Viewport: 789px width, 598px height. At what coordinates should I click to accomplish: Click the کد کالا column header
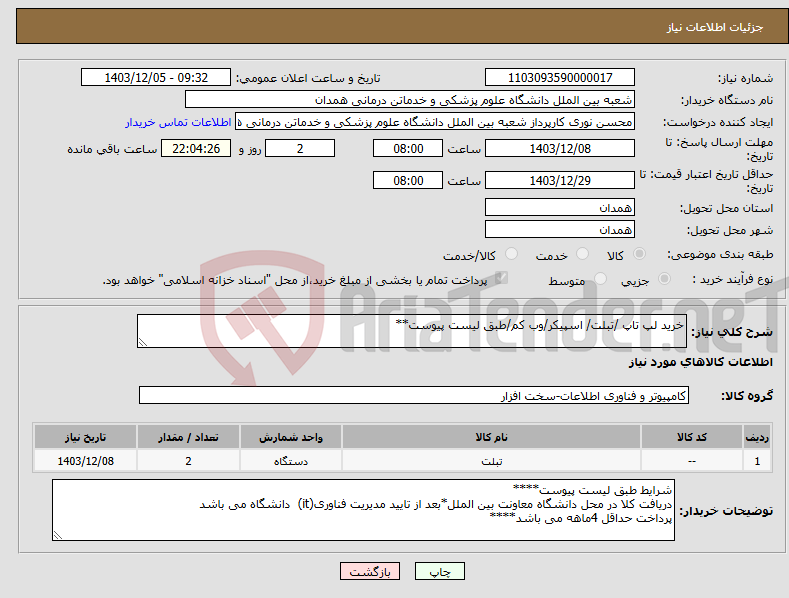[x=692, y=437]
